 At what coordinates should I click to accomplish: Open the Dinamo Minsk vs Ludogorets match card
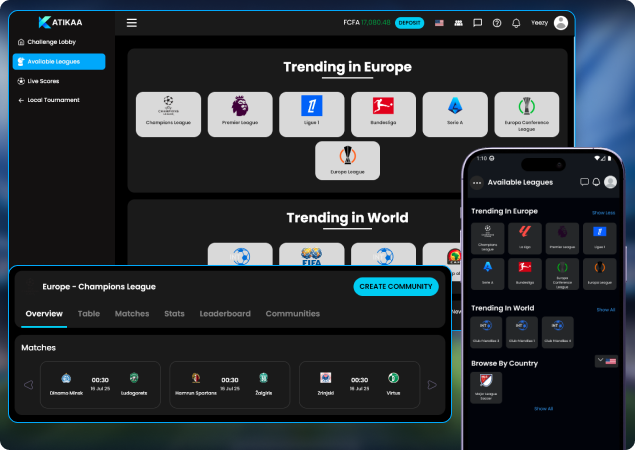(x=100, y=385)
